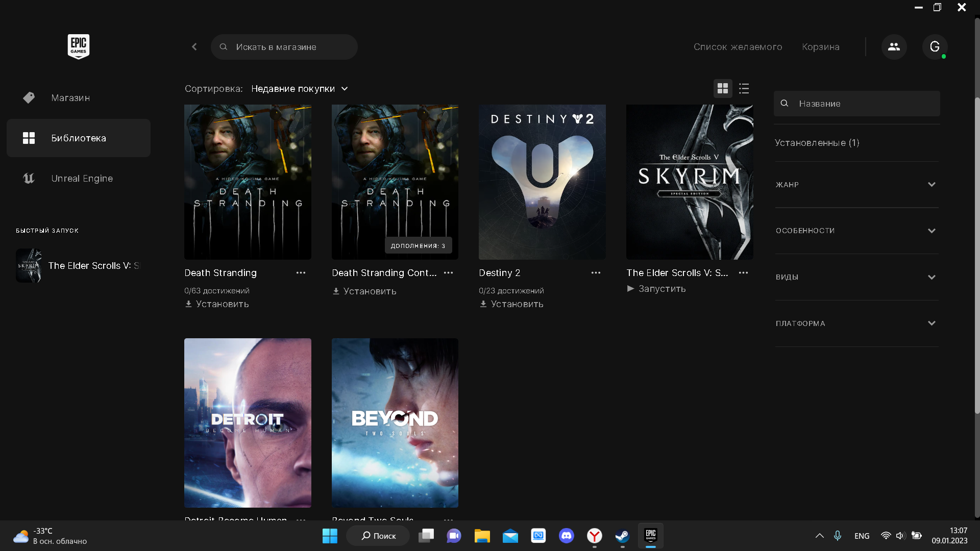Install Death Stranding
Viewport: 980px width, 551px height.
coord(217,304)
